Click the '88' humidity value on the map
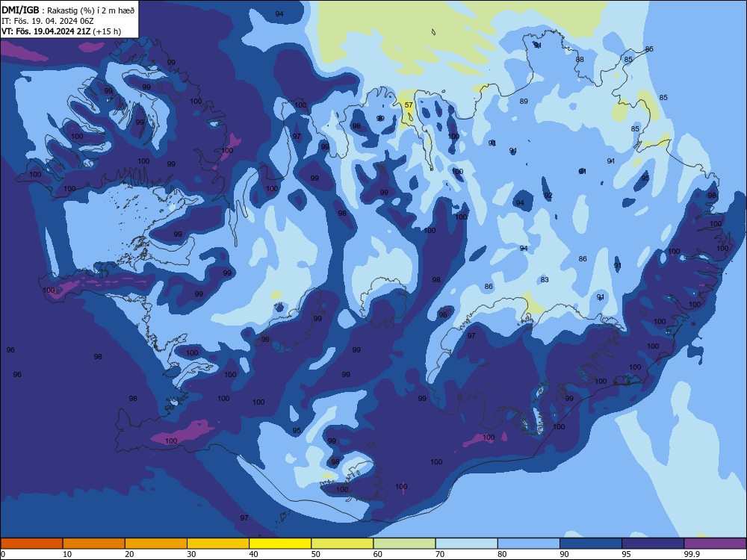Viewport: 747px width, 560px height. (x=580, y=60)
